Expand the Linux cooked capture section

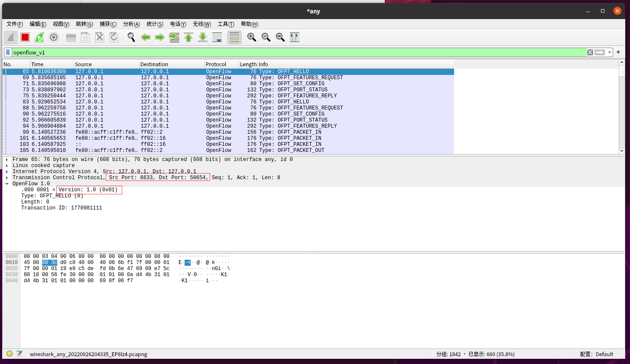tap(7, 166)
